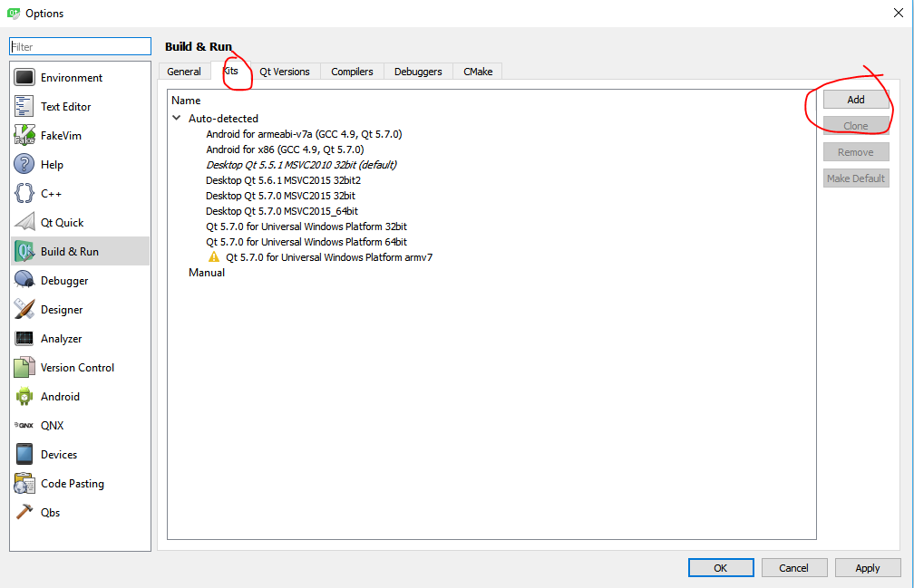
Task: Open C++ braces icon
Action: [24, 193]
